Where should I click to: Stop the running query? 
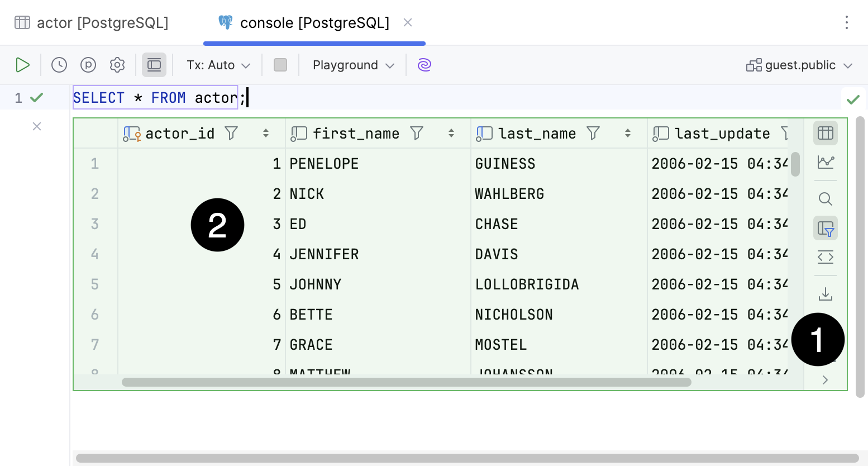(x=280, y=65)
